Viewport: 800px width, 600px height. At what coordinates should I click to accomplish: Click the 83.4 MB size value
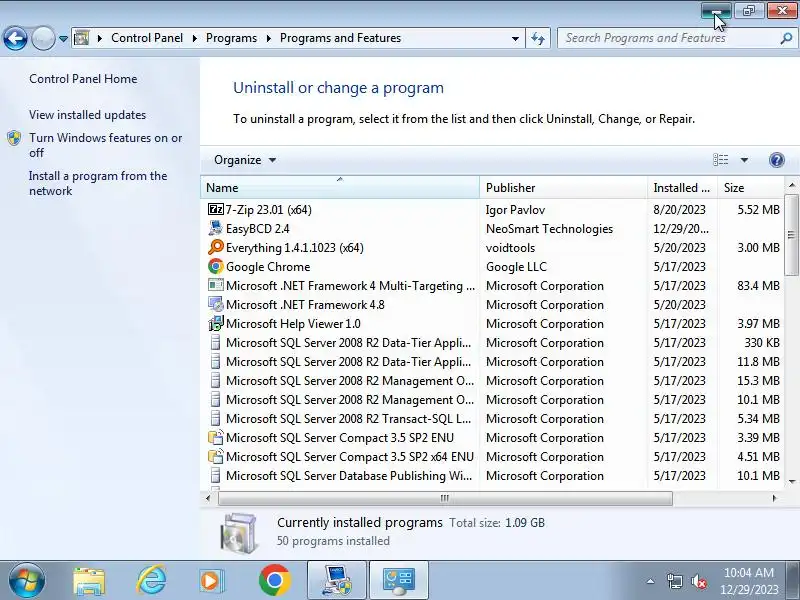(x=758, y=285)
